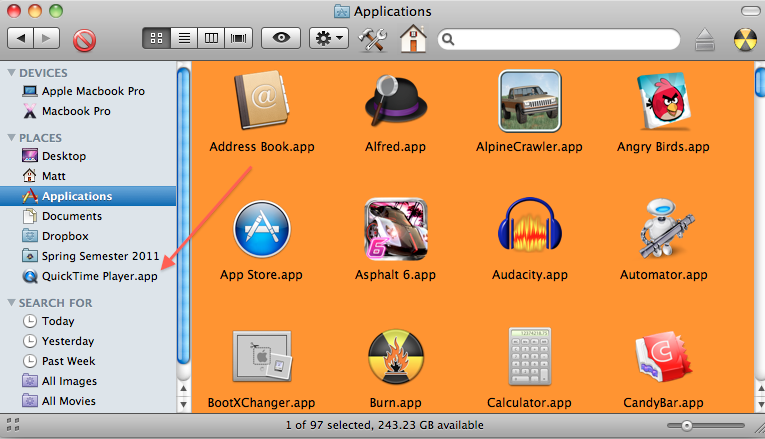Select the Burn.app flame icon
765x439 pixels.
(x=396, y=357)
